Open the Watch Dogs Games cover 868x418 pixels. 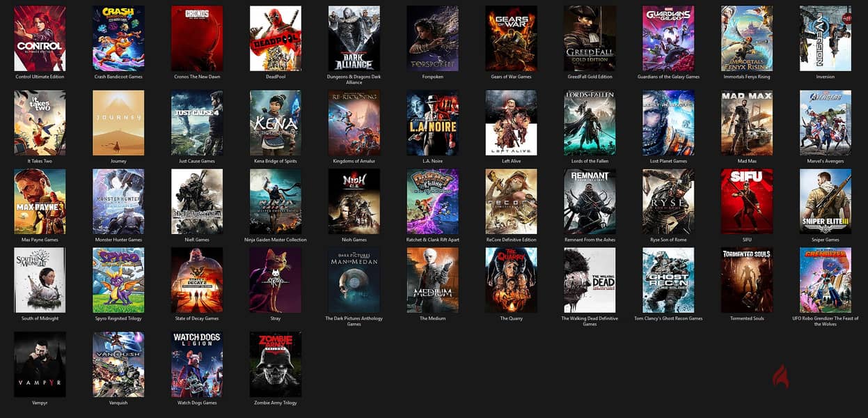(197, 364)
